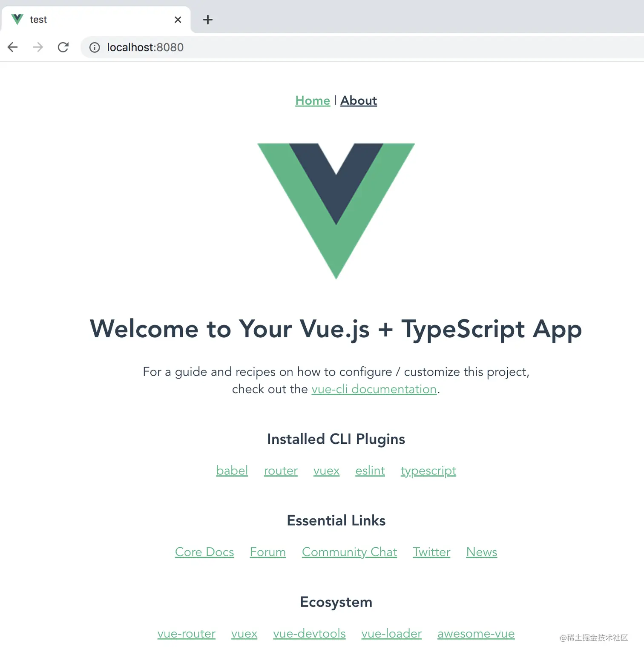Viewport: 644px width, 658px height.
Task: Open the vue-cli documentation link
Action: [x=374, y=389]
